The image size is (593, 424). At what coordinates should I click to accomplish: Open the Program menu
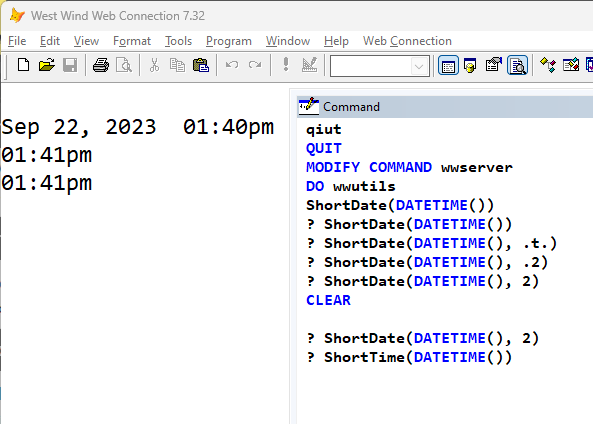[229, 41]
